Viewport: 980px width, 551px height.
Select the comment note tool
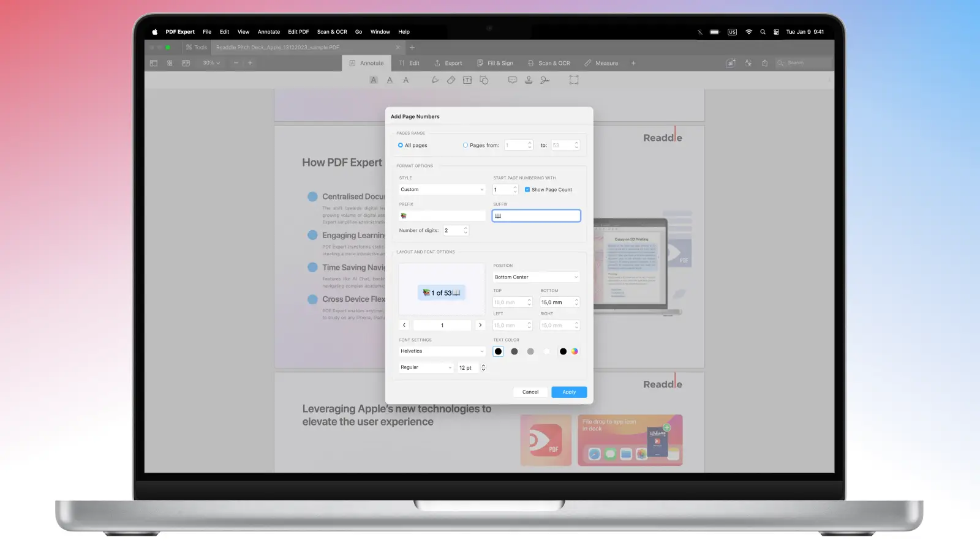click(512, 80)
